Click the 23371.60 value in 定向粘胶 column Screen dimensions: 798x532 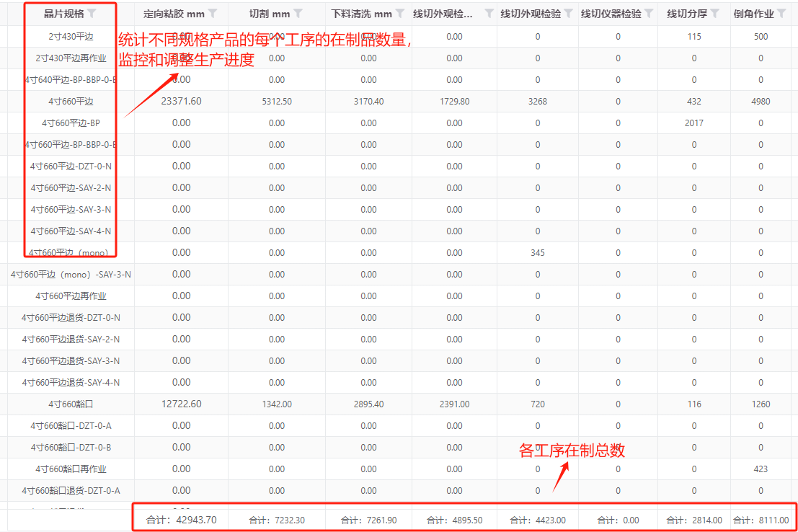(181, 101)
